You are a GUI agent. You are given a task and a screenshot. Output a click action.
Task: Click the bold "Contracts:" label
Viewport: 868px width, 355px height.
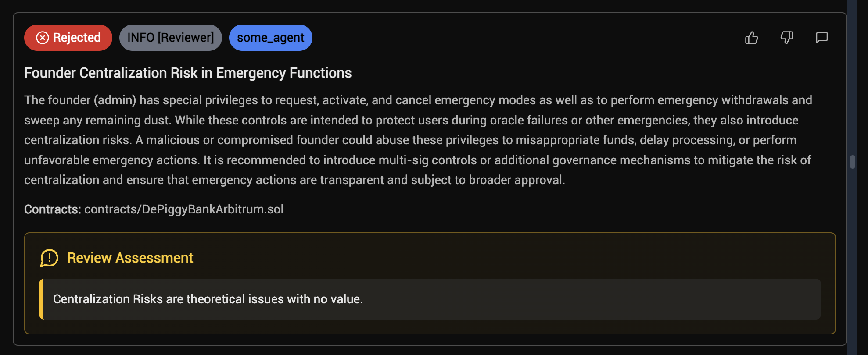53,209
